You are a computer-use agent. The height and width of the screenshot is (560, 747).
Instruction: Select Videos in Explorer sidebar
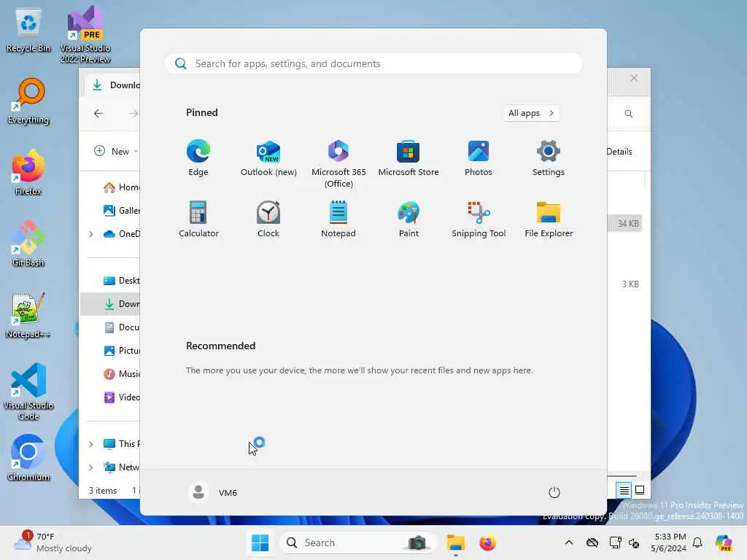coord(122,397)
